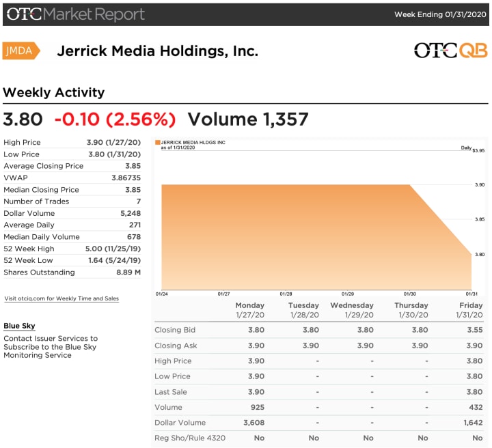This screenshot has width=492, height=448.
Task: Click the Reg Sho/Rule 4320 row label
Action: coord(190,438)
